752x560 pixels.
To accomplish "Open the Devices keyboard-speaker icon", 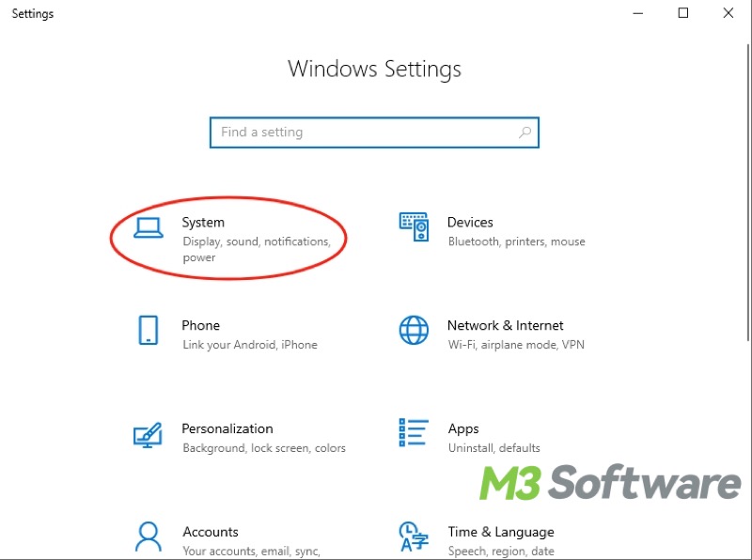I will tap(414, 227).
